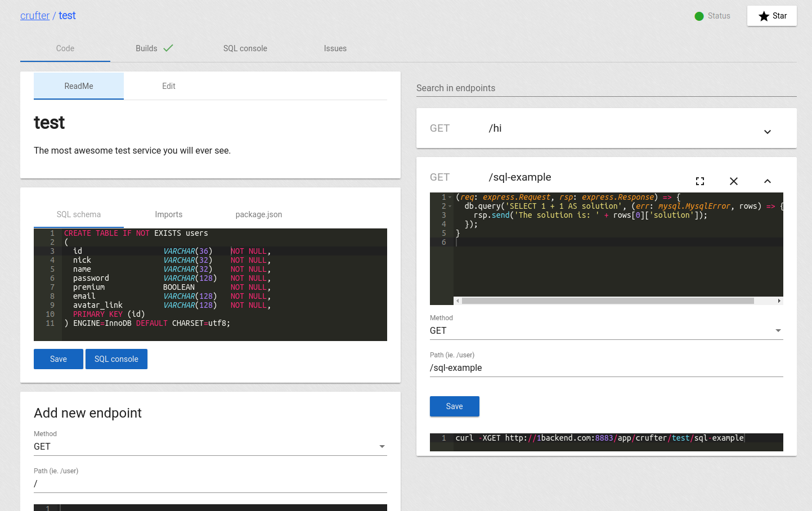Screen dimensions: 812x511
Task: Click 'PRIMARY KEY (id)' line in schema
Action: point(109,315)
